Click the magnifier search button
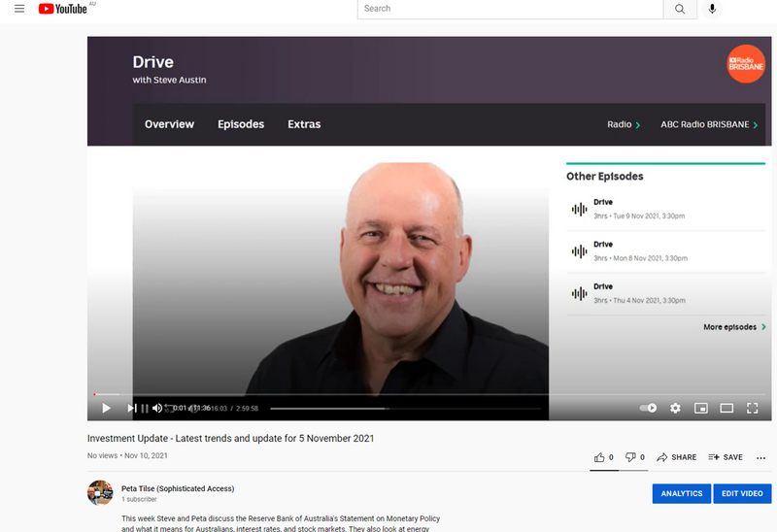Viewport: 777px width, 532px height. [x=679, y=9]
